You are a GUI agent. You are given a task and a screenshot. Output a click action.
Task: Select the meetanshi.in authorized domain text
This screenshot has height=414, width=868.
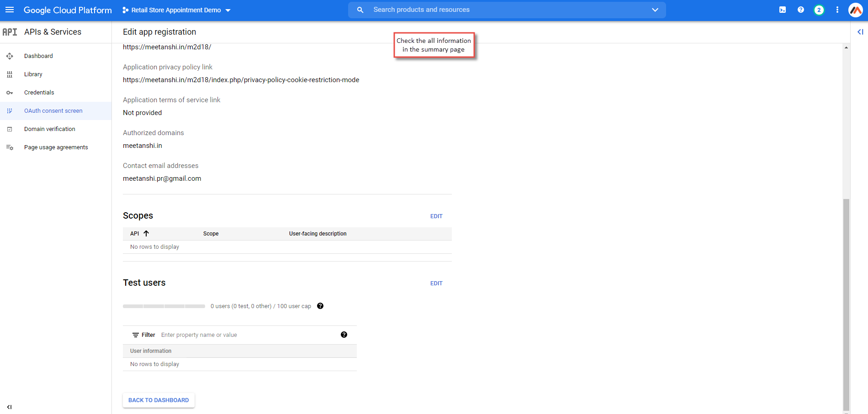pos(143,146)
